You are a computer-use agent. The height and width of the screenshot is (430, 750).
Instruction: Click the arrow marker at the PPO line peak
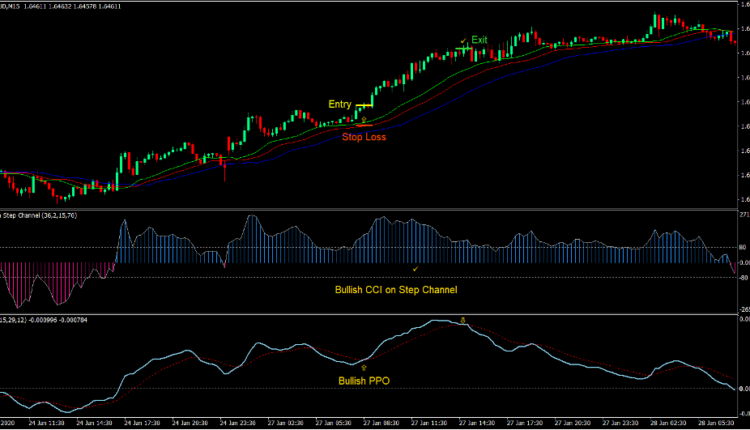pyautogui.click(x=462, y=321)
